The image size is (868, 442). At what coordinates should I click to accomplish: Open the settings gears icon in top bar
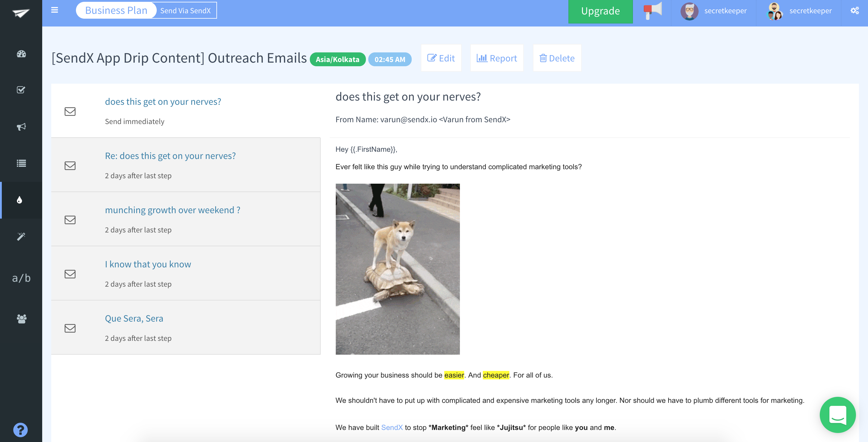click(854, 11)
